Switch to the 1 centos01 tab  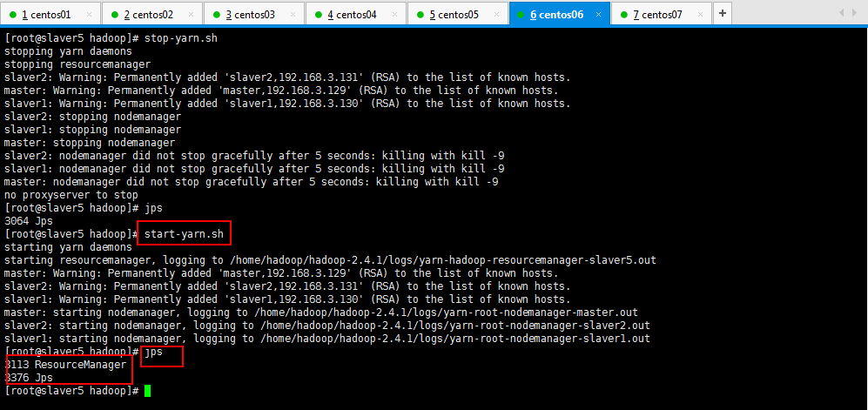click(50, 15)
